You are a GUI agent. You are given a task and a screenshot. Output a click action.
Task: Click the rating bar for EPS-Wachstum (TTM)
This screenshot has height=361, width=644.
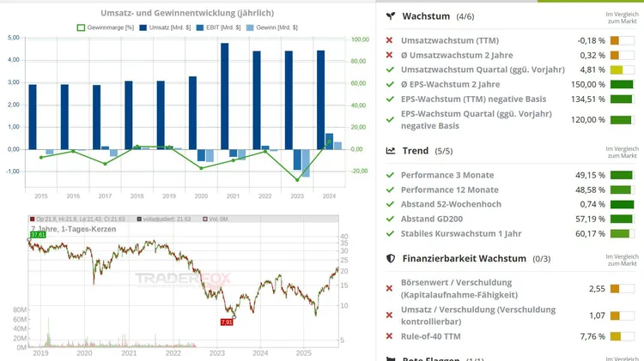click(621, 99)
